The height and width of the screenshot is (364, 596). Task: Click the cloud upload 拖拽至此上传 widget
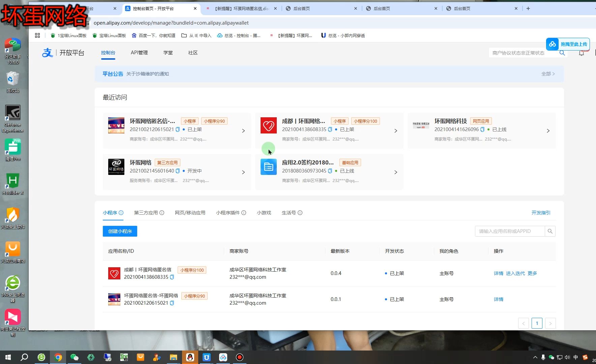coord(568,44)
